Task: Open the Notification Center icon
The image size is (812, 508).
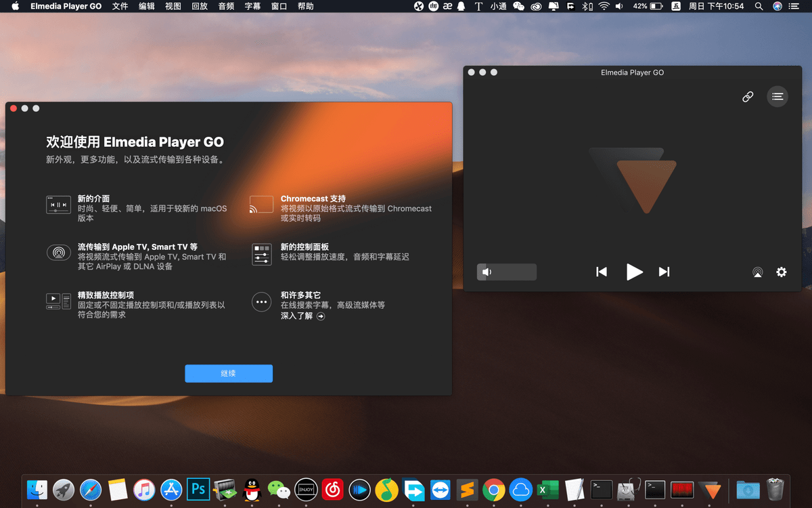Action: coord(794,6)
